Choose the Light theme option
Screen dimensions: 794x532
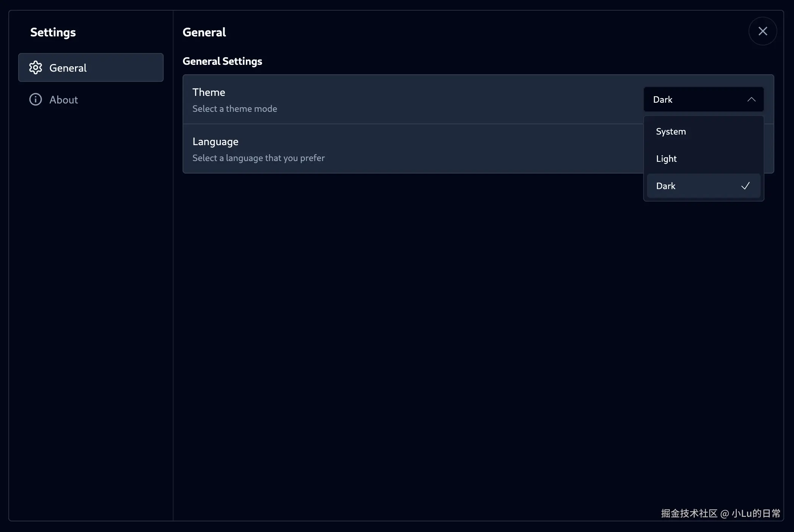click(x=666, y=159)
